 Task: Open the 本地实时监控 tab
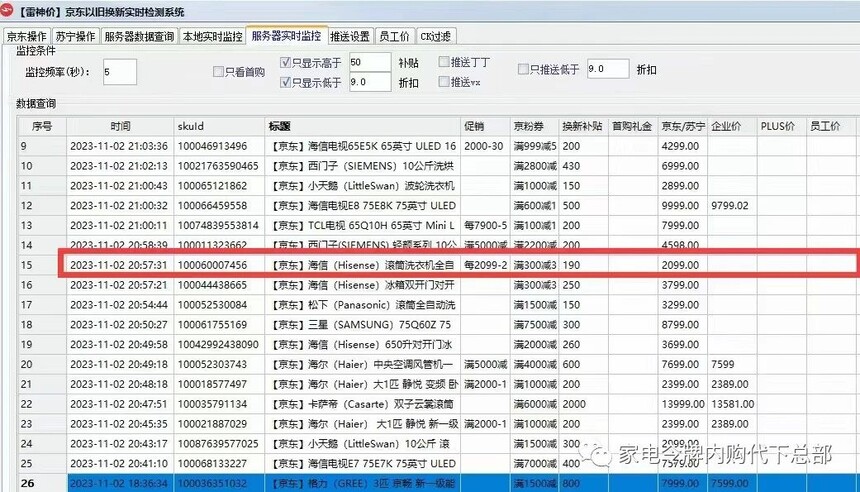(x=212, y=36)
